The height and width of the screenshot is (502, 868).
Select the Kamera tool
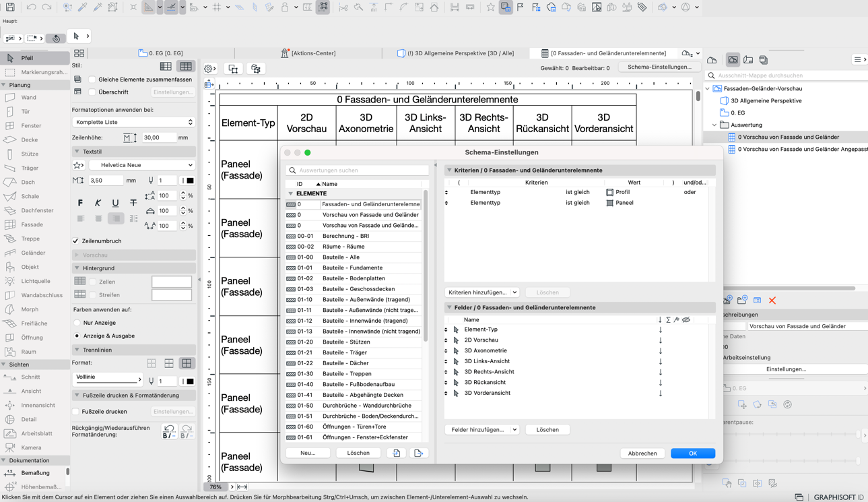tap(34, 447)
